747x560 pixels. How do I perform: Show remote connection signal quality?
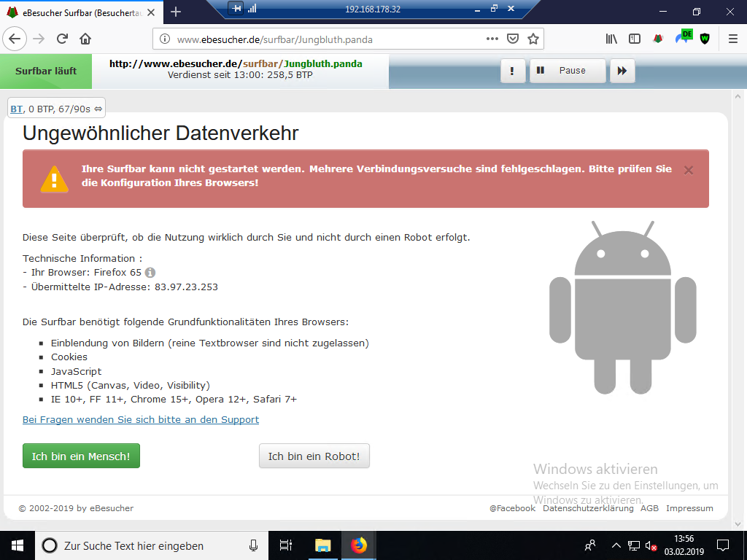[252, 8]
